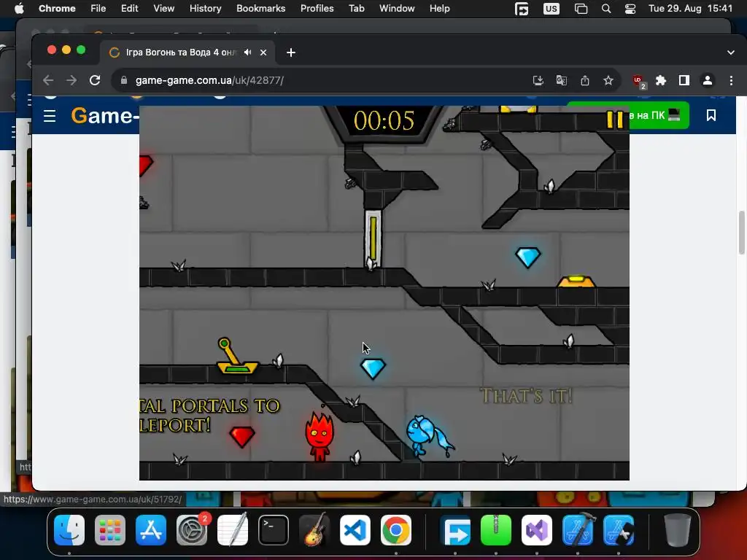747x560 pixels.
Task: Open Visual Studio Code from the Dock
Action: coord(355,530)
